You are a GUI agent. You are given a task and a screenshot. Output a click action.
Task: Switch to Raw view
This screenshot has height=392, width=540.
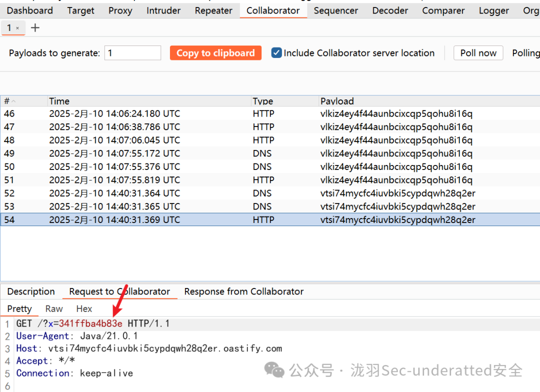tap(54, 308)
